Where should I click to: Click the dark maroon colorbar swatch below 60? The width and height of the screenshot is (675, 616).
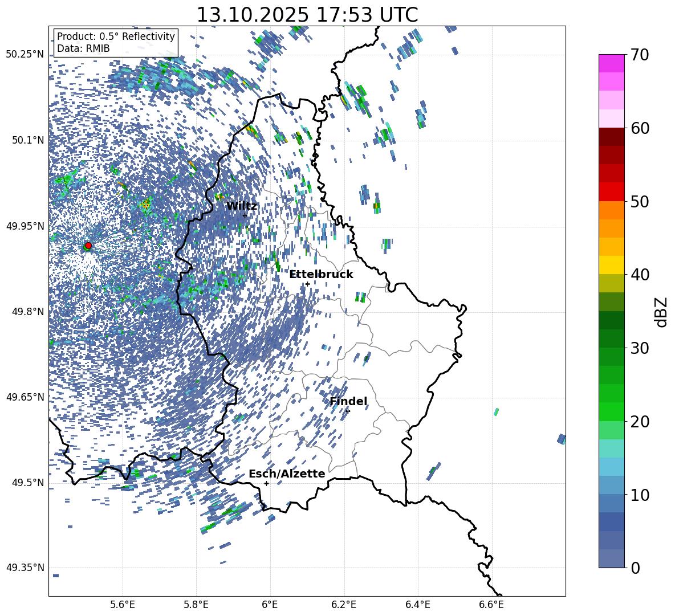(x=611, y=137)
